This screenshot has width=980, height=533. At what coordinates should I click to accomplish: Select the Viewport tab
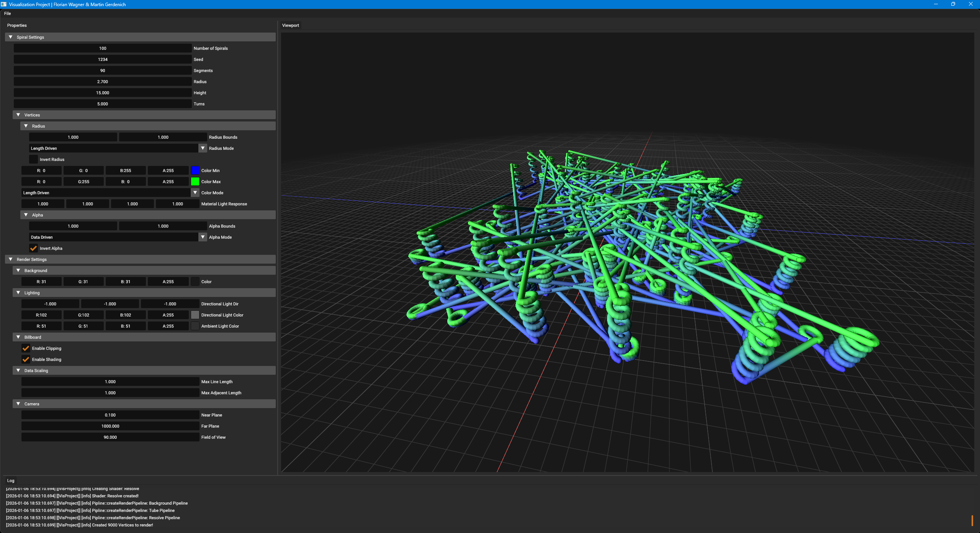coord(291,25)
